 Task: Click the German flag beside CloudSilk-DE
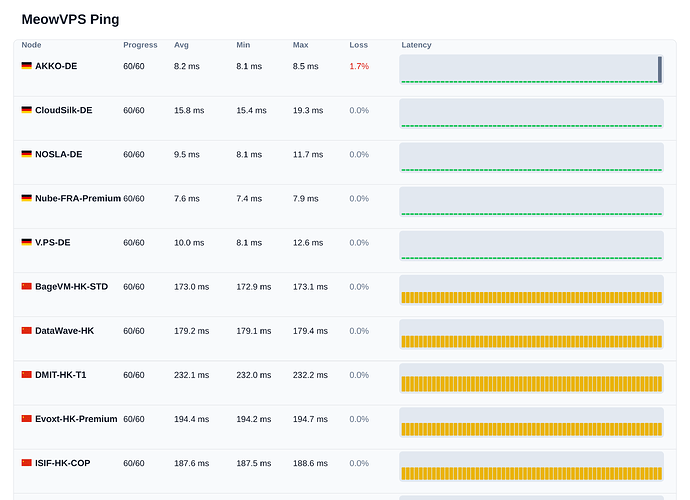pyautogui.click(x=26, y=110)
